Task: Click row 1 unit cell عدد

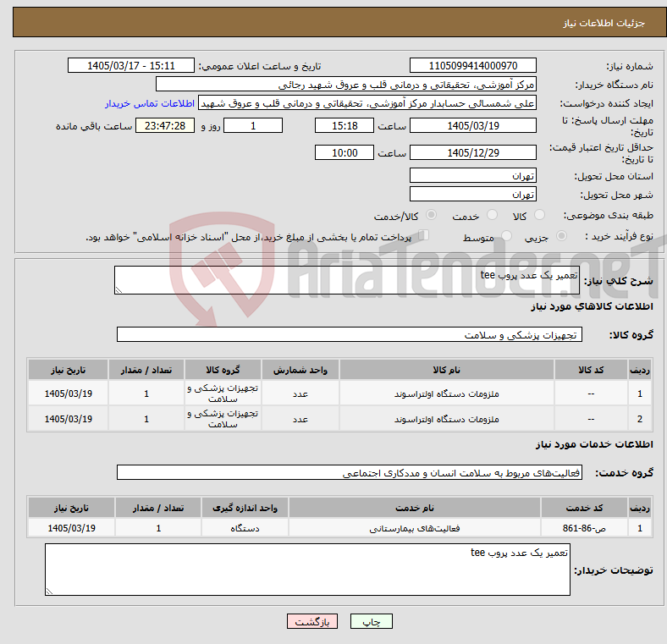Action: 300,394
